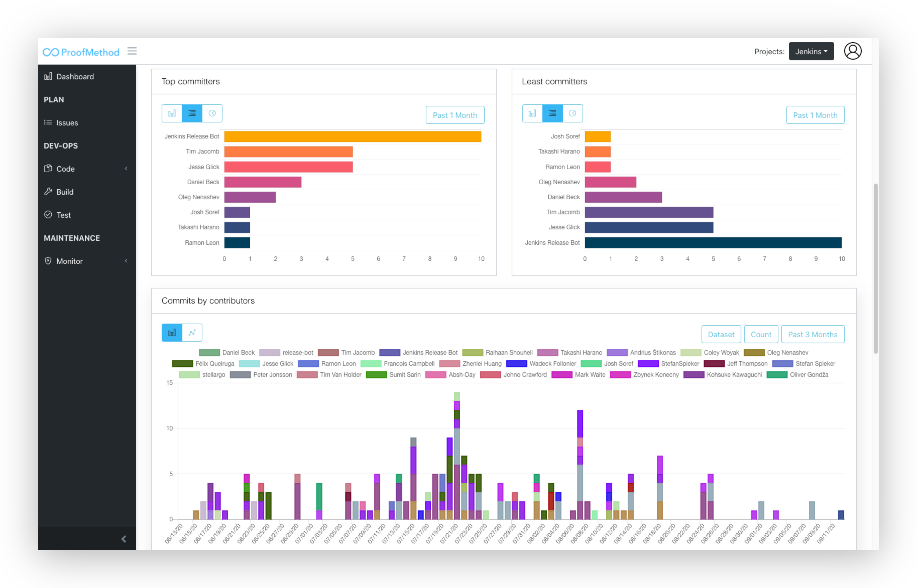Switch Top committers to vertical bar chart

tap(172, 113)
